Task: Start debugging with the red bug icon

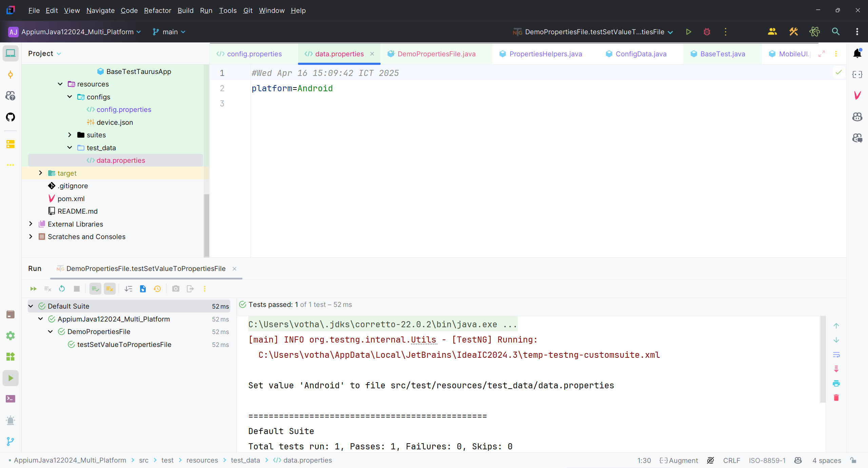Action: [707, 32]
